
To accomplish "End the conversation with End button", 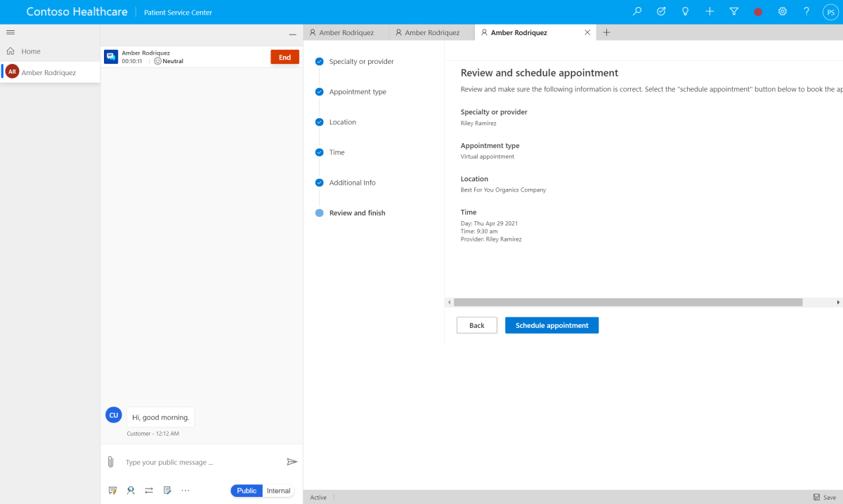I will tap(285, 58).
